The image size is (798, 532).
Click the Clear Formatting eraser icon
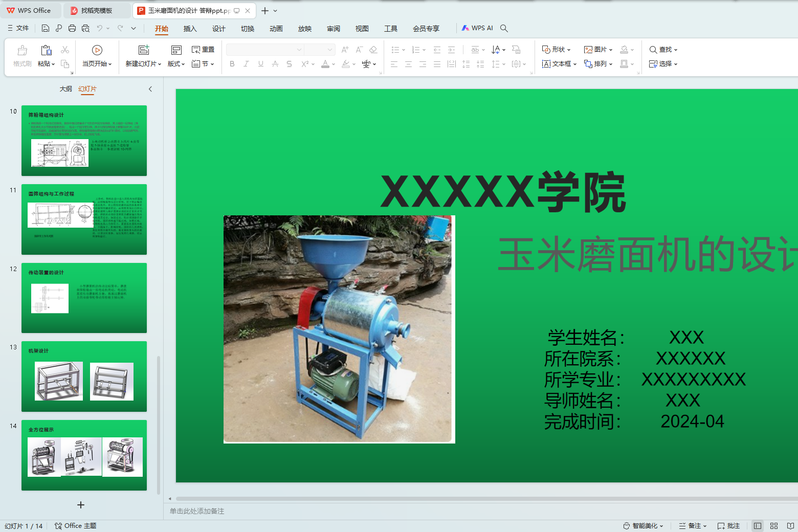tap(373, 50)
